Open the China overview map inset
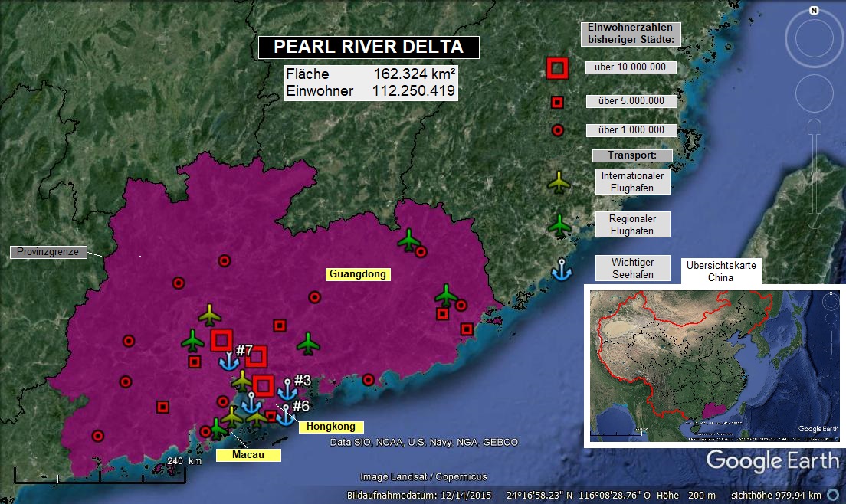This screenshot has width=846, height=504. pyautogui.click(x=713, y=364)
